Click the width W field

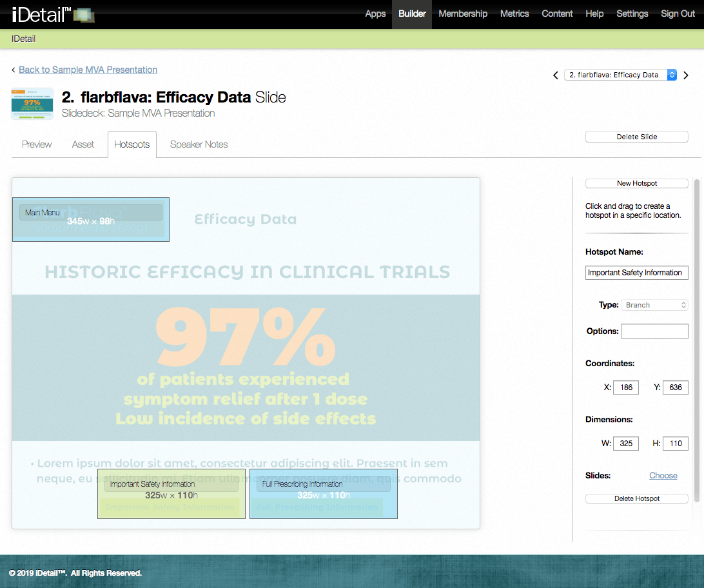tap(626, 444)
